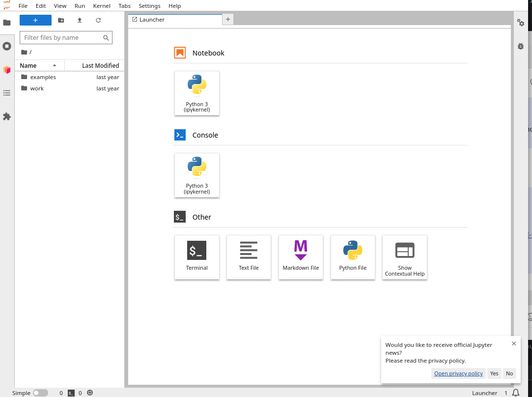Screen dimensions: 532x397
Task: Open the Table of Contents sidebar panel
Action: 7,93
